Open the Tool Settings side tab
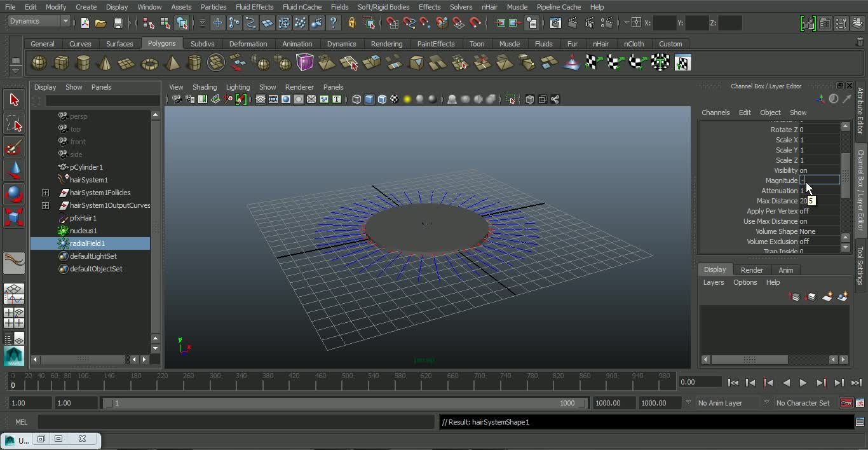 (x=861, y=266)
